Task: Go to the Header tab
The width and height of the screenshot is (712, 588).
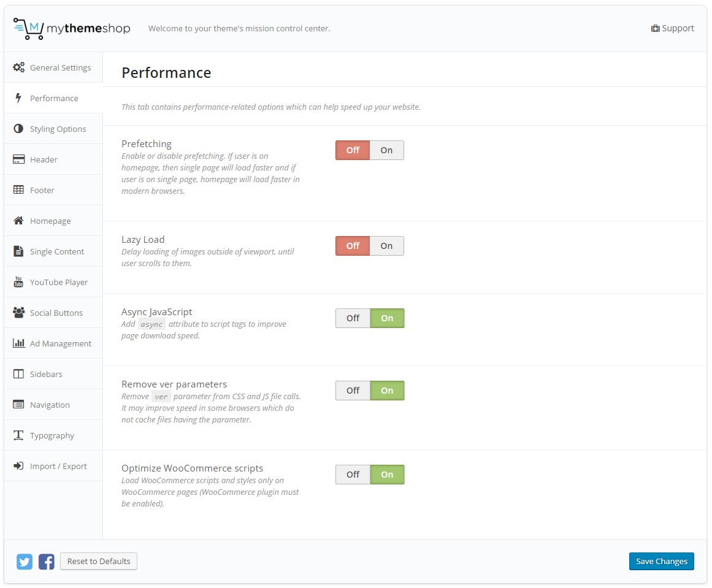Action: [53, 159]
